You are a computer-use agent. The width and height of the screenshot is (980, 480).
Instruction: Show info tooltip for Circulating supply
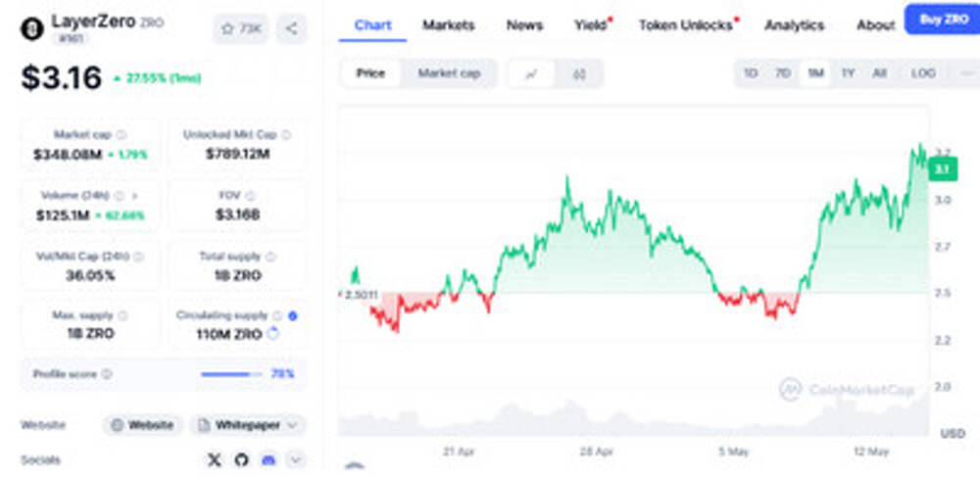pos(277,315)
